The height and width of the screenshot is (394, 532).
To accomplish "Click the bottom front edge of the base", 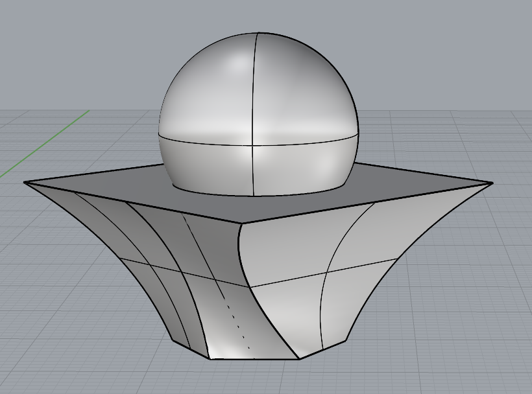I will pos(253,358).
